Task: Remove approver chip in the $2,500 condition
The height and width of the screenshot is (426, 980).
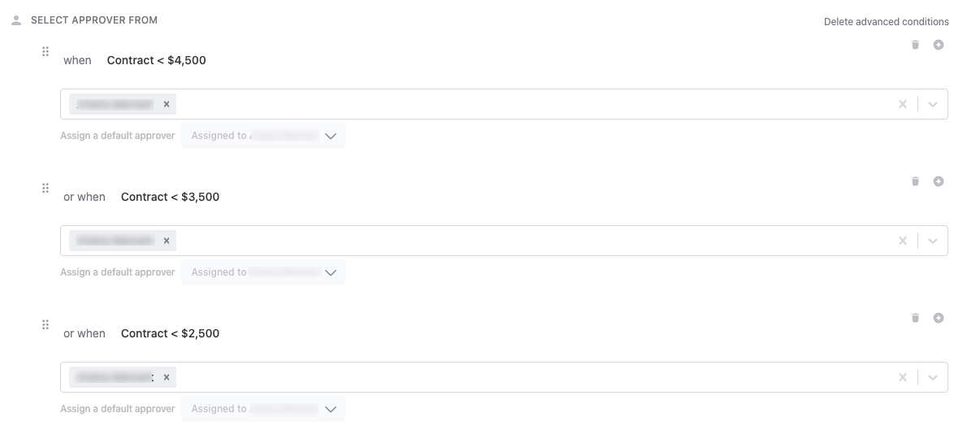Action: [x=167, y=377]
